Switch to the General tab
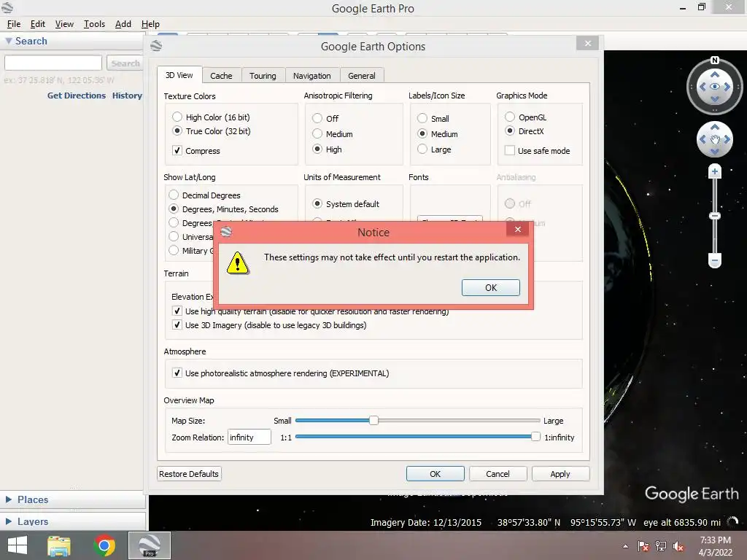This screenshot has width=747, height=560. [362, 76]
